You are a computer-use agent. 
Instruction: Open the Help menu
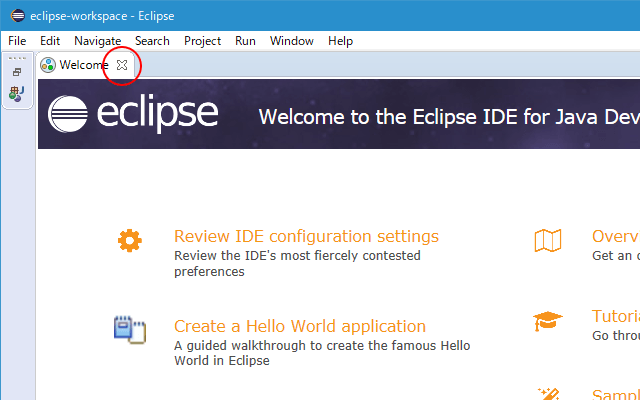point(340,41)
